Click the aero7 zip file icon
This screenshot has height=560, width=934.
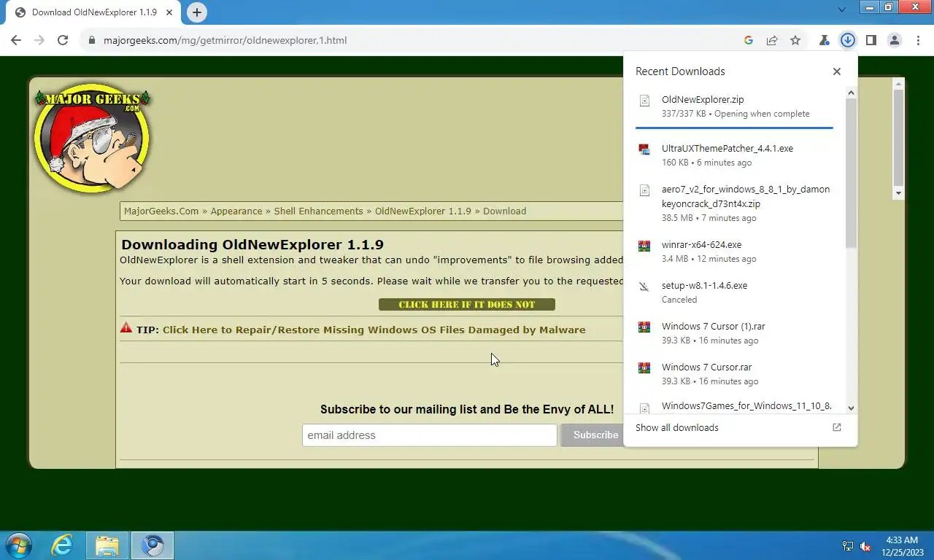(644, 190)
